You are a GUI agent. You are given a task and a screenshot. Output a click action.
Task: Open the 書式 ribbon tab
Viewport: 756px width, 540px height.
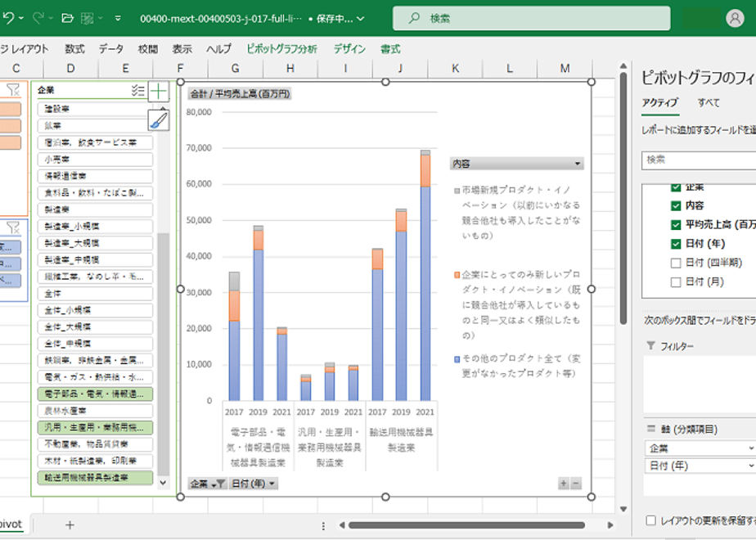390,49
